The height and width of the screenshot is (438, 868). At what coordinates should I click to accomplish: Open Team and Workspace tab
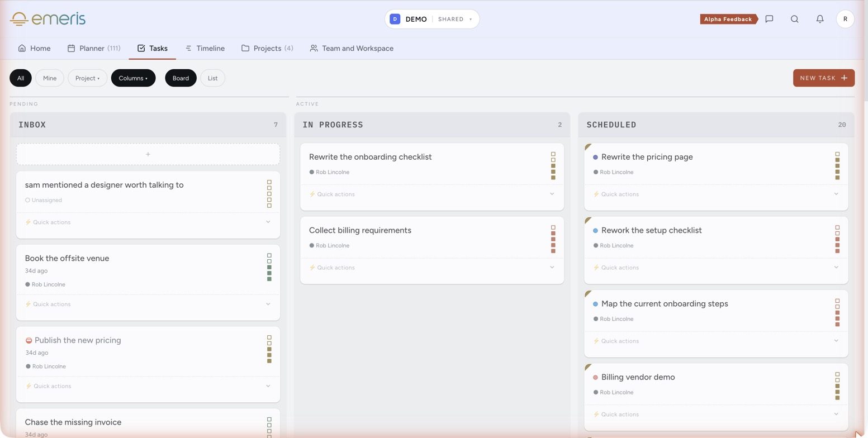(352, 49)
